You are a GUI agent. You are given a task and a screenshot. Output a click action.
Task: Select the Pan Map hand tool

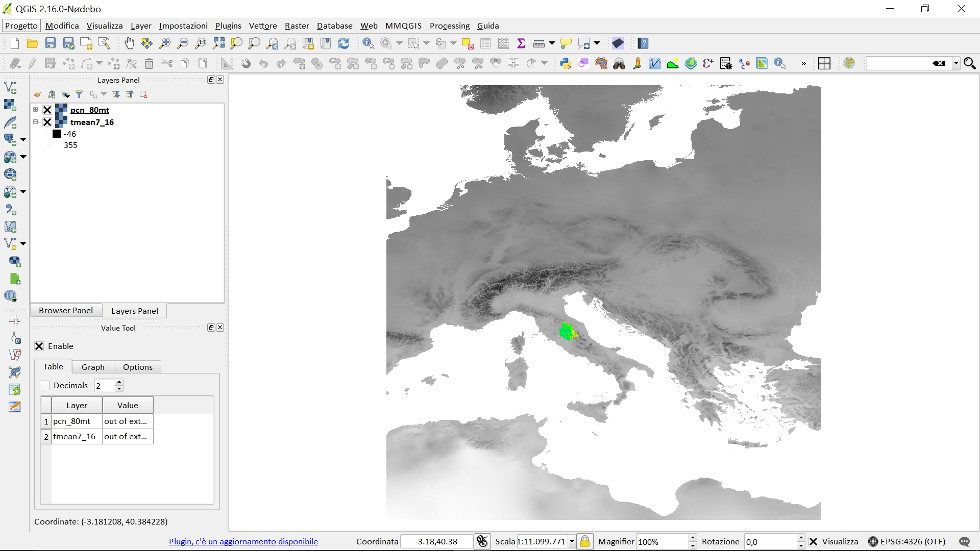(x=129, y=43)
